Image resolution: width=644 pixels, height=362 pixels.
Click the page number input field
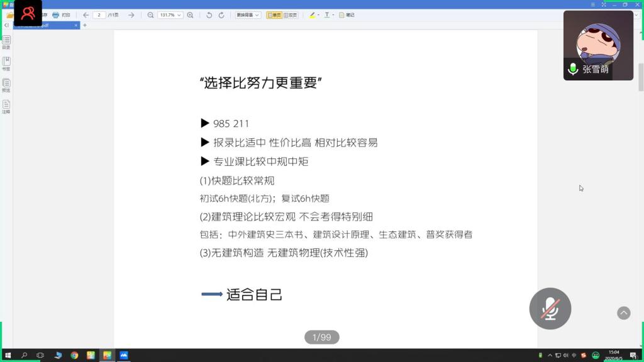pyautogui.click(x=99, y=14)
